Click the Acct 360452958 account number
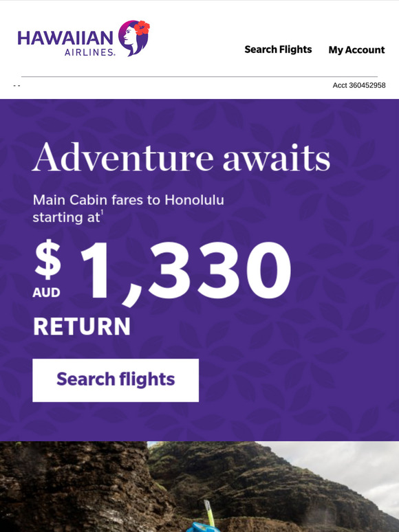 (x=359, y=85)
